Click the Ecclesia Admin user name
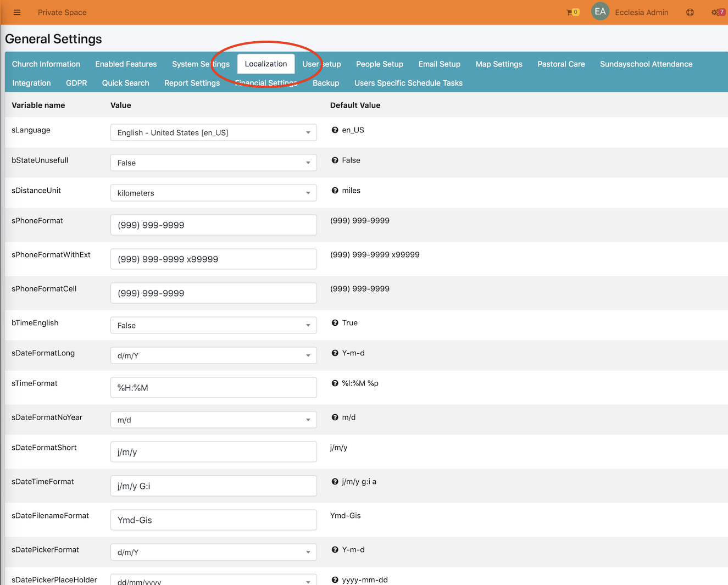 tap(642, 12)
